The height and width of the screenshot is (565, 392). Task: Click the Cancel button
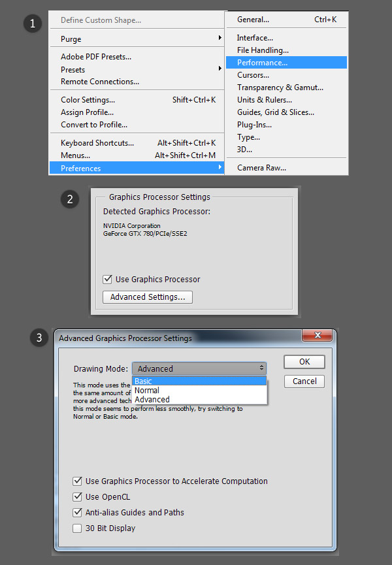pos(304,381)
